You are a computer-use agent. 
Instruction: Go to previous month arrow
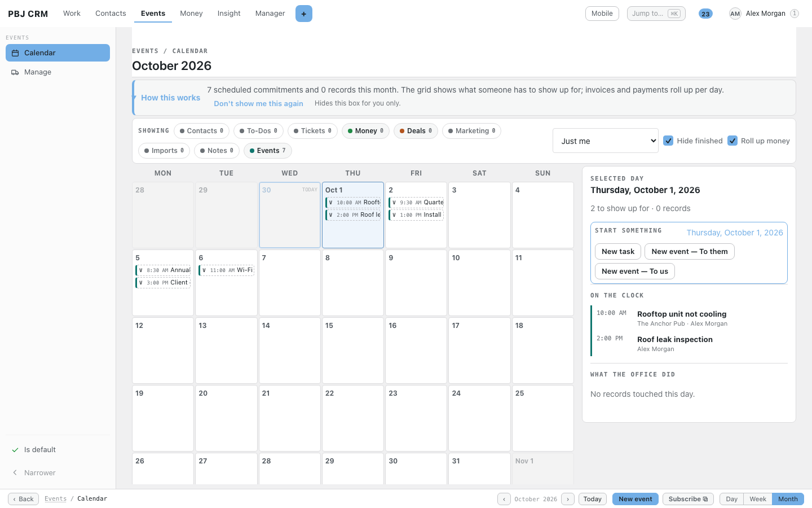point(504,499)
